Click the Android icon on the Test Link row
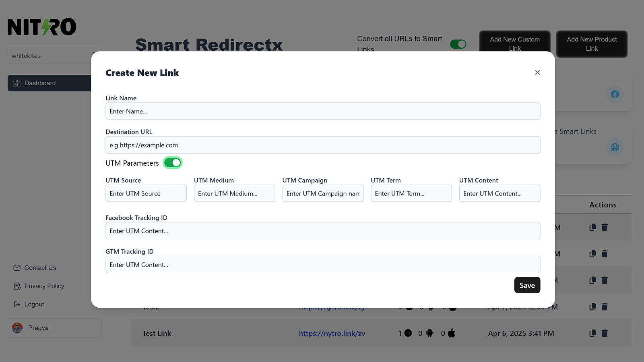 pyautogui.click(x=430, y=333)
